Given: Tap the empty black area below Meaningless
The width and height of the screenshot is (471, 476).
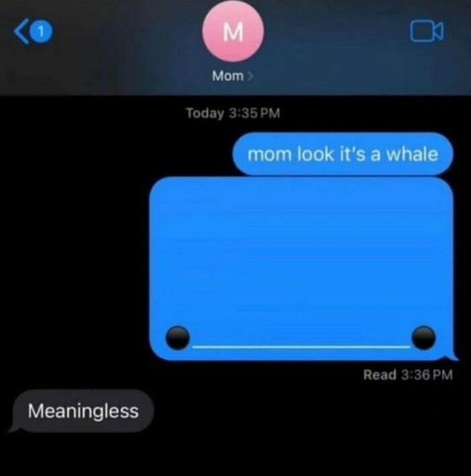Looking at the screenshot, I should pos(235,455).
